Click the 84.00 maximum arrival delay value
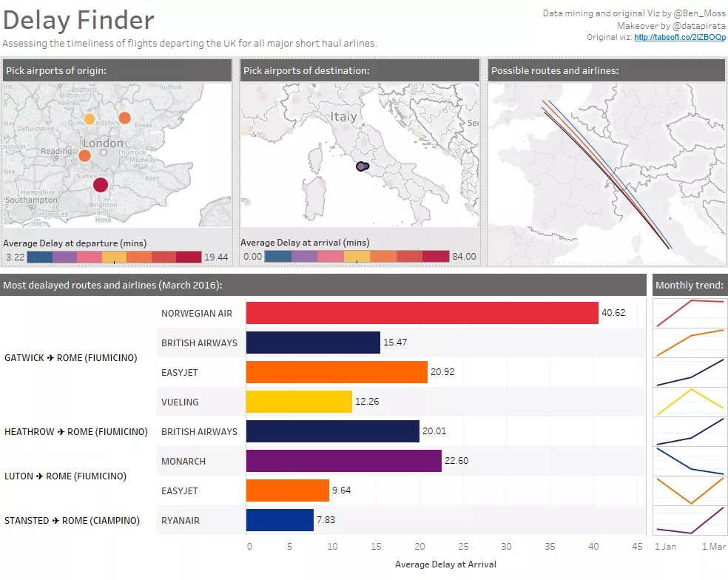This screenshot has width=728, height=580. (465, 256)
